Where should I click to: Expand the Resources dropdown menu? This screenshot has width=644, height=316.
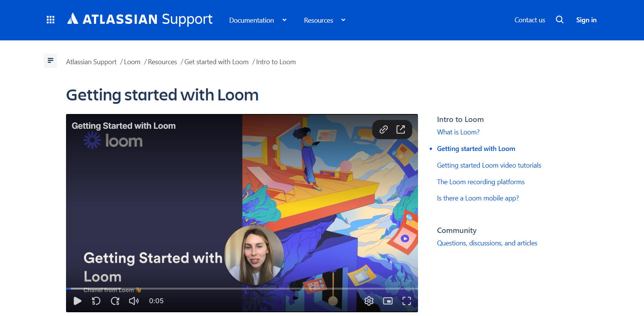click(325, 20)
